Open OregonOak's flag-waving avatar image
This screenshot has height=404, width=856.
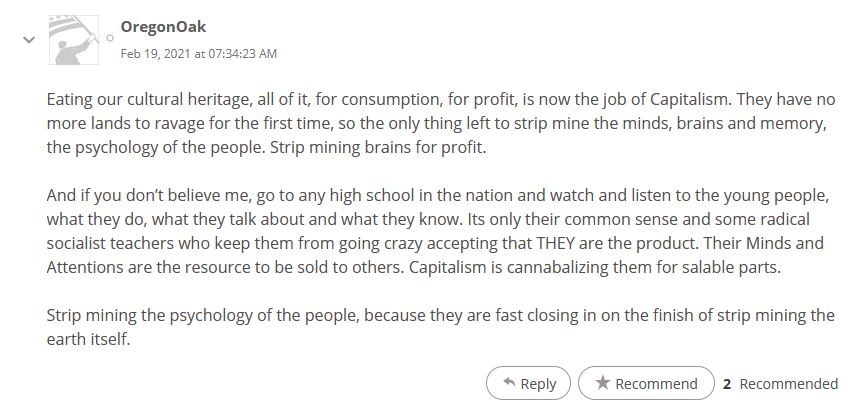(x=74, y=40)
